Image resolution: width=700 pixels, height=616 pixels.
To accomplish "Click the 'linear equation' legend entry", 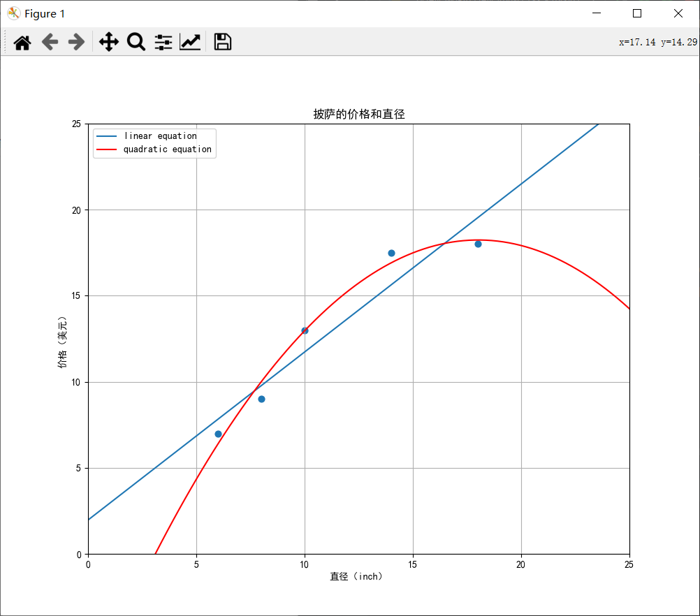I will click(160, 135).
